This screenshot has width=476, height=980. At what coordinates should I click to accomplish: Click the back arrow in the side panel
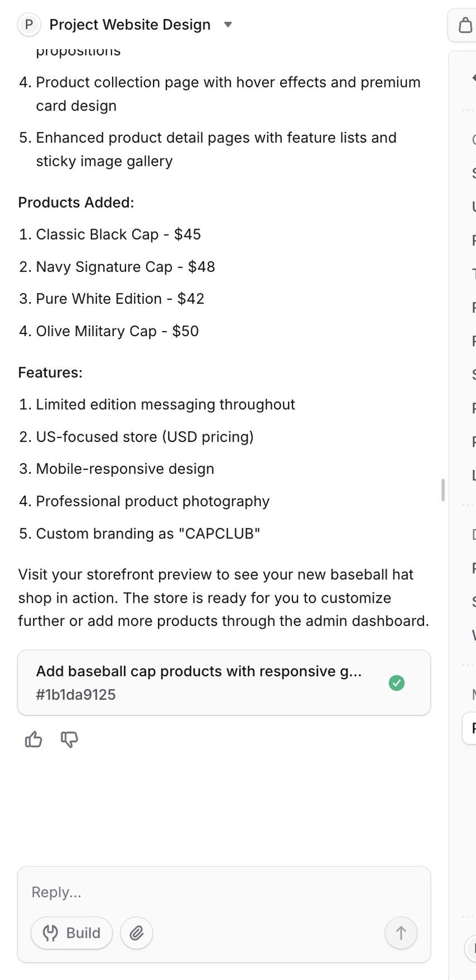(473, 77)
